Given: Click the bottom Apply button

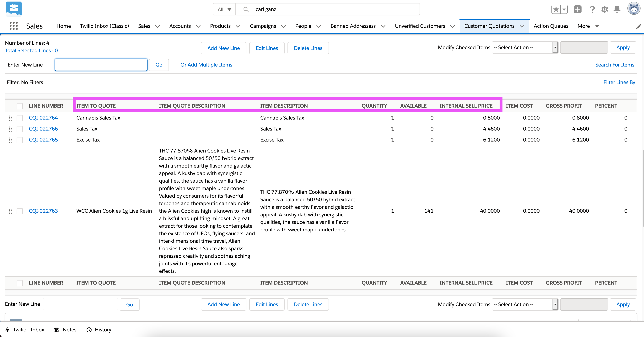Looking at the screenshot, I should [x=623, y=304].
